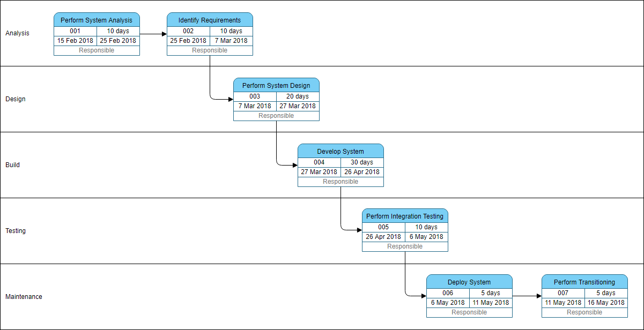
Task: Click the 20 days duration cell
Action: [x=298, y=96]
